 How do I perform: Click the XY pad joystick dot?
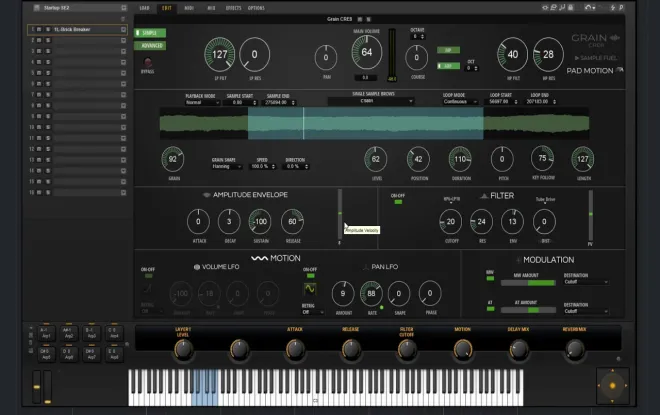point(612,386)
